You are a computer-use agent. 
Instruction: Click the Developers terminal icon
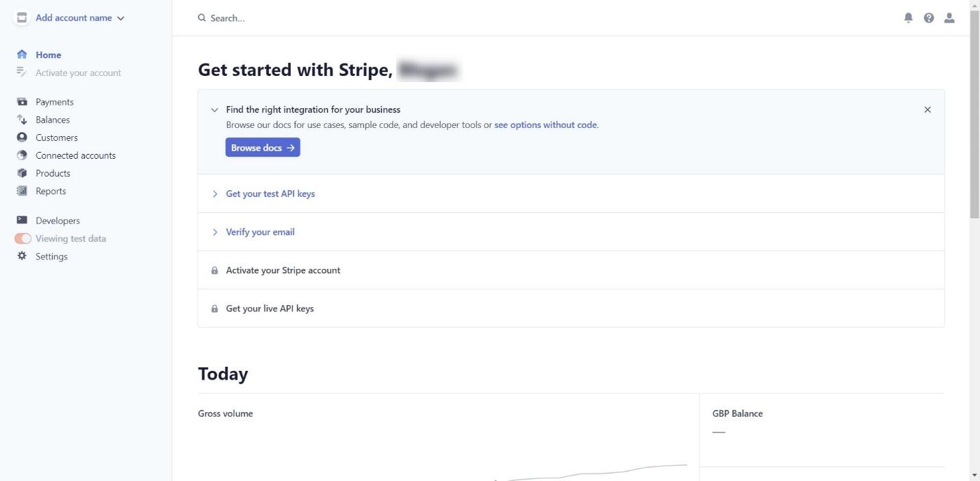(x=22, y=220)
